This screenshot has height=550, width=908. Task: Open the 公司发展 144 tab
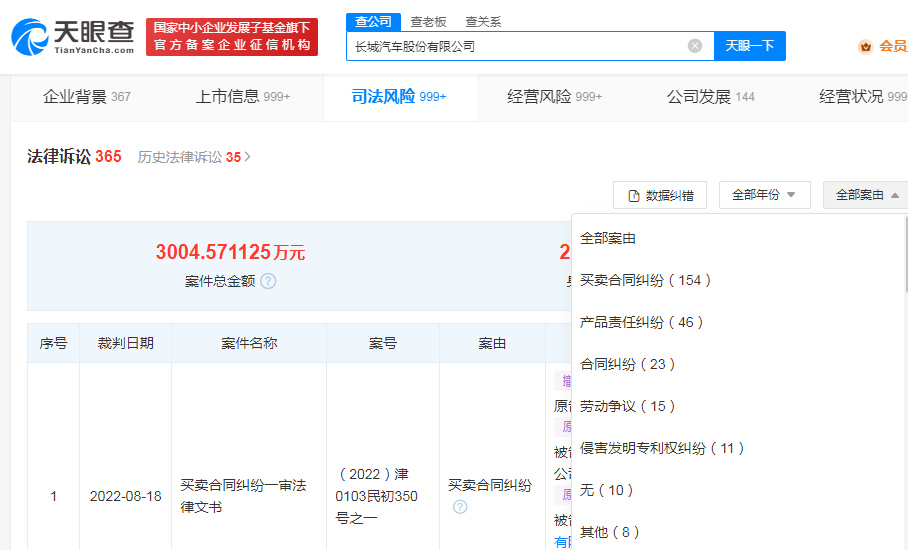click(x=710, y=97)
